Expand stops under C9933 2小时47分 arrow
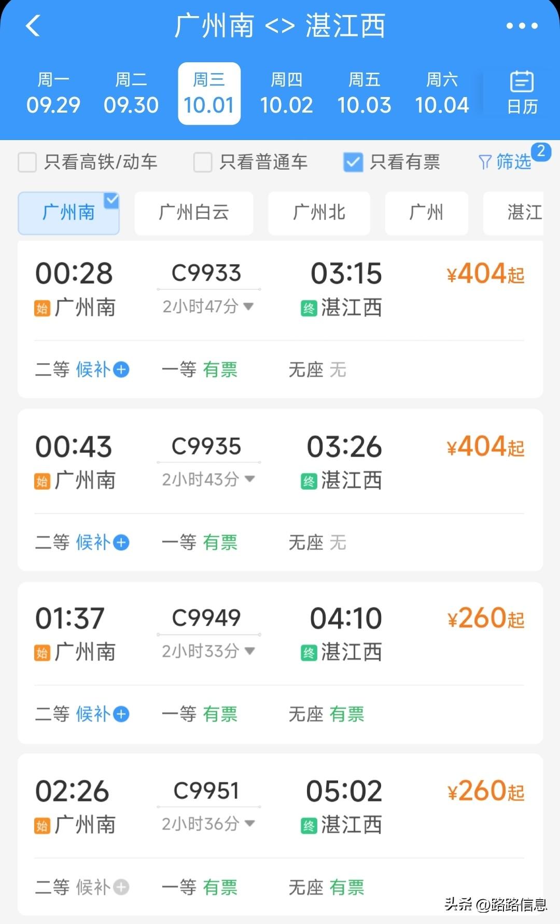Viewport: 560px width, 924px height. 248,307
